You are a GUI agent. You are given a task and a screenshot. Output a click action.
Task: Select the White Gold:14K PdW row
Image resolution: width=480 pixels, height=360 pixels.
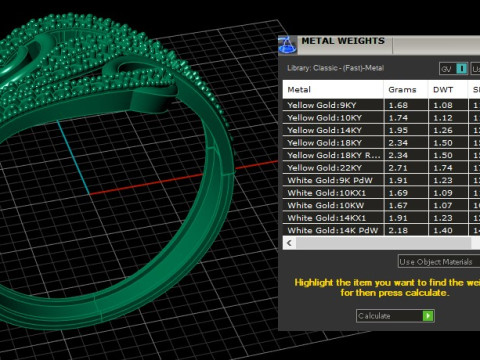point(381,230)
